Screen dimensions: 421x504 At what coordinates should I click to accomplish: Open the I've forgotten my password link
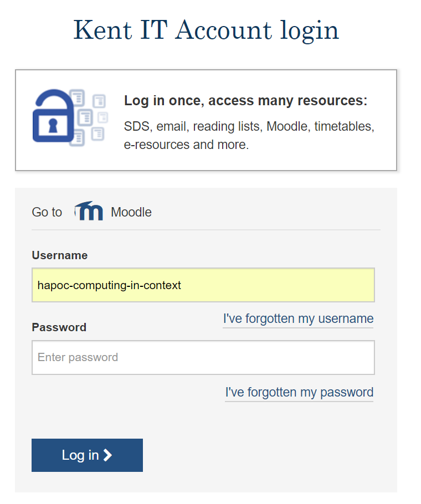coord(299,393)
